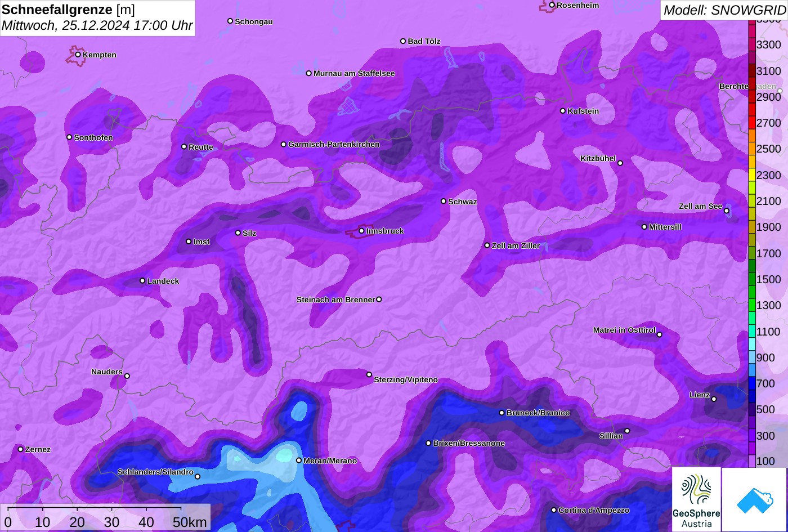Click the green 1500 legend color
Screen dimensions: 788x532
(751, 279)
